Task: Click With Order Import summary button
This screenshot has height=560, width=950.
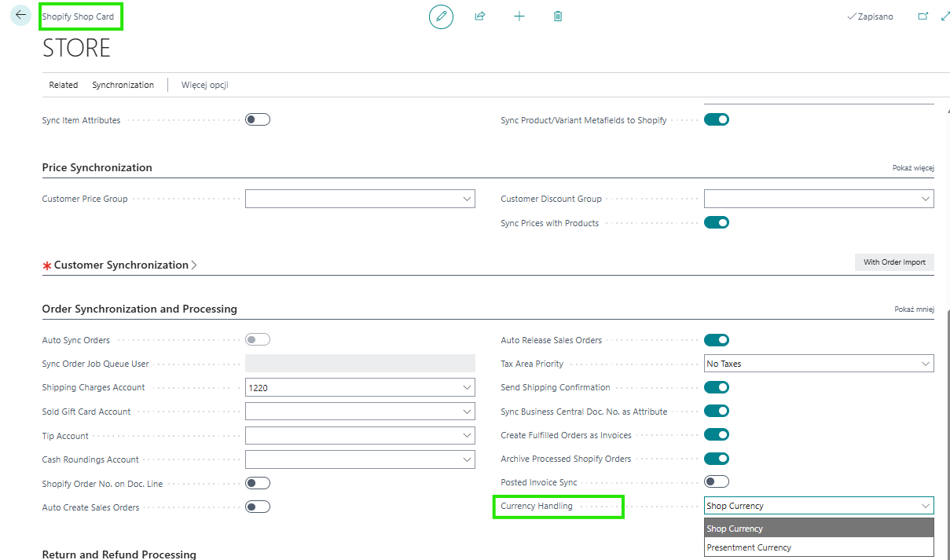Action: [x=894, y=262]
